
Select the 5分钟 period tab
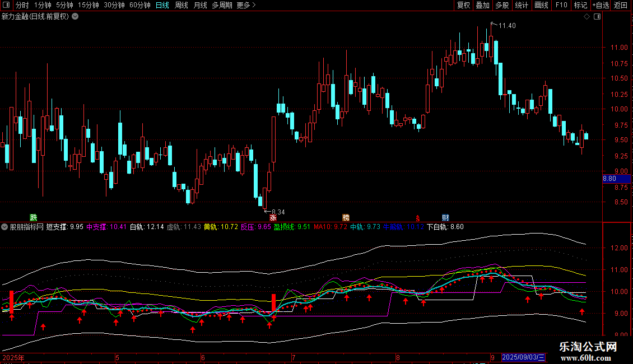64,5
